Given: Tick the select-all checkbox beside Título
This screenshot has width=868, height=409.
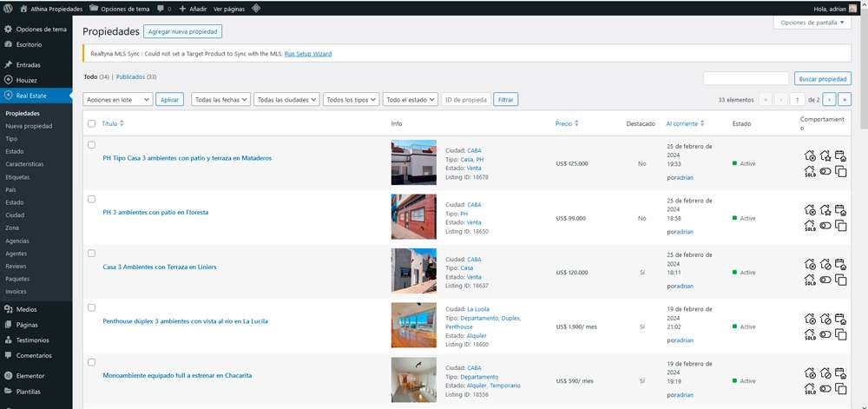Looking at the screenshot, I should 91,123.
